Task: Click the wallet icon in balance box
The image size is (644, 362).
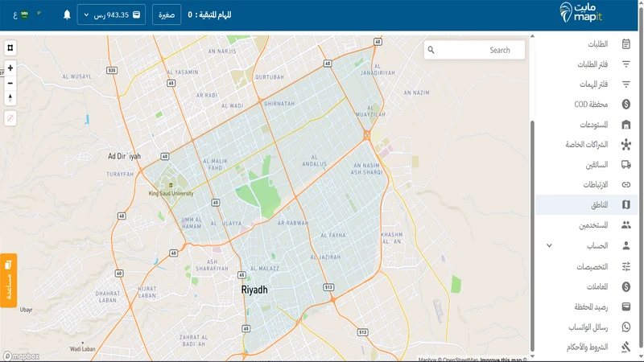Action: click(x=136, y=14)
